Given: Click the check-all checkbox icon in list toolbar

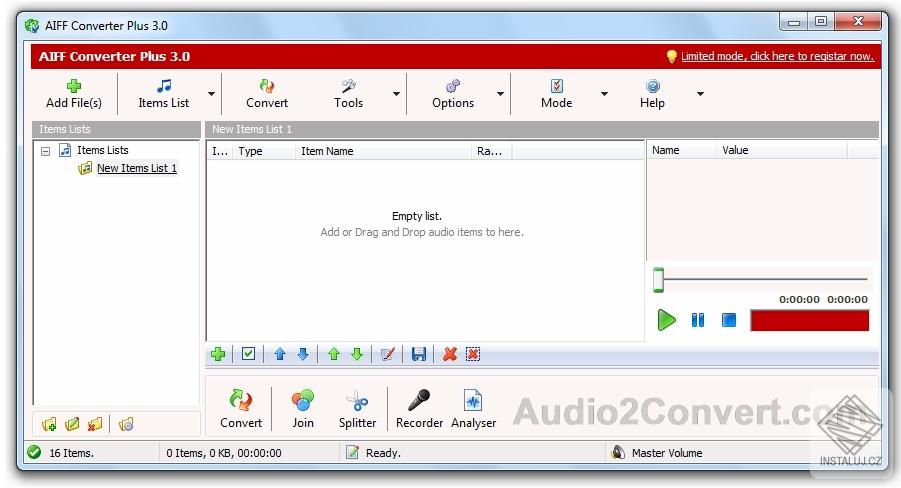Looking at the screenshot, I should pyautogui.click(x=248, y=354).
